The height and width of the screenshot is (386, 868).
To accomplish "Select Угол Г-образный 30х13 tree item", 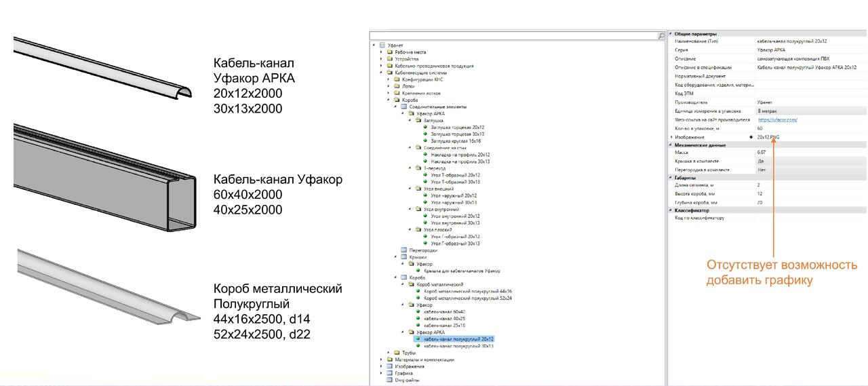I will (x=455, y=244).
